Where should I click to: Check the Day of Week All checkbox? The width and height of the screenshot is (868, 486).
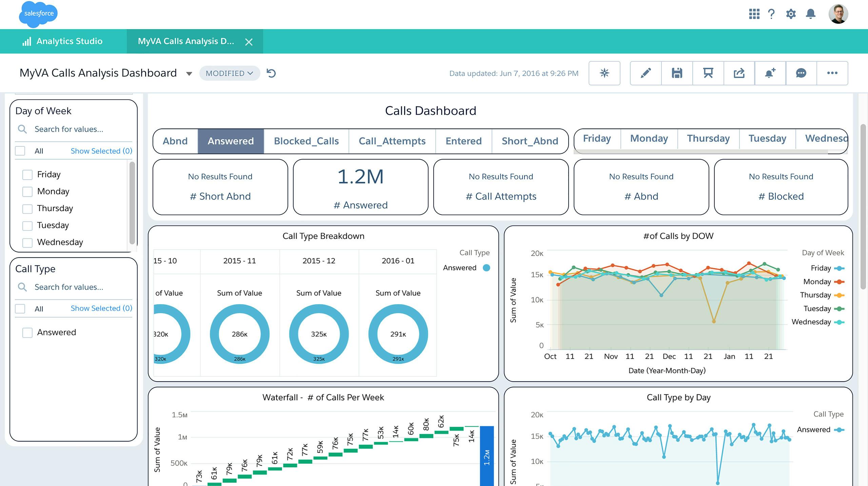point(20,151)
